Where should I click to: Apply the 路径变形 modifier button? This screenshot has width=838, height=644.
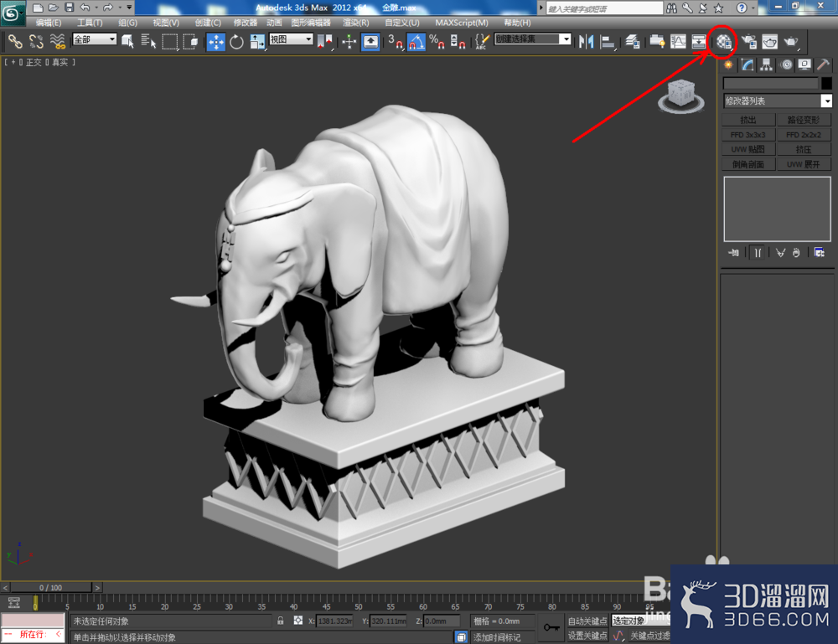click(x=804, y=120)
